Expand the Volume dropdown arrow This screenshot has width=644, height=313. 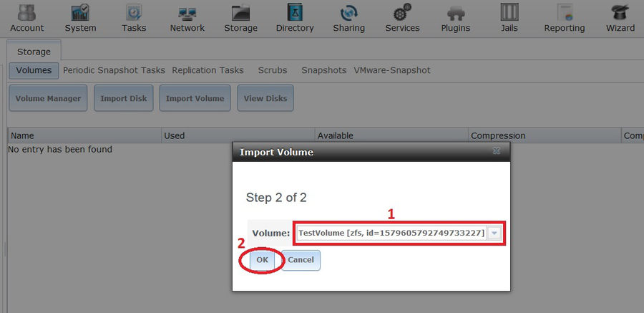pyautogui.click(x=494, y=233)
